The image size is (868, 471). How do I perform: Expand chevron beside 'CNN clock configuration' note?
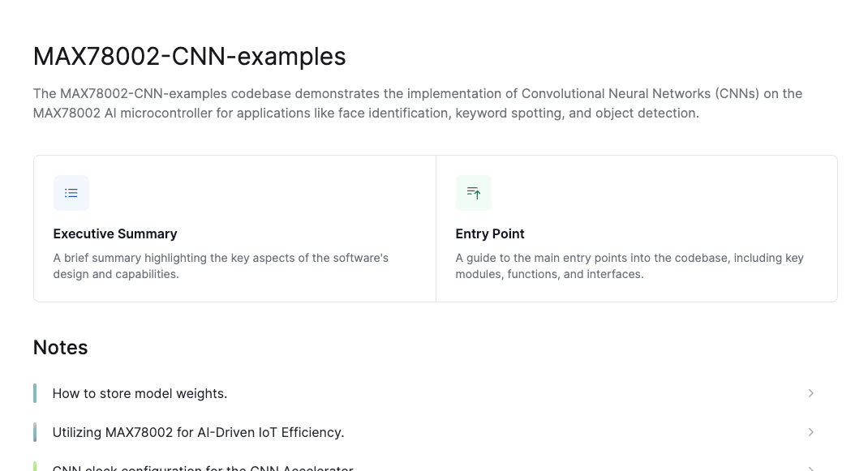[810, 469]
